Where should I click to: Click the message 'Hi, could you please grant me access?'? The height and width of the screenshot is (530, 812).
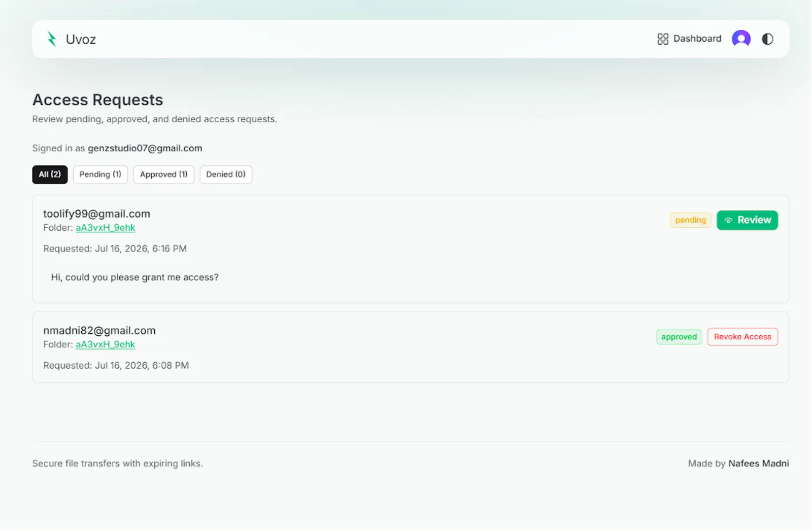click(x=134, y=277)
